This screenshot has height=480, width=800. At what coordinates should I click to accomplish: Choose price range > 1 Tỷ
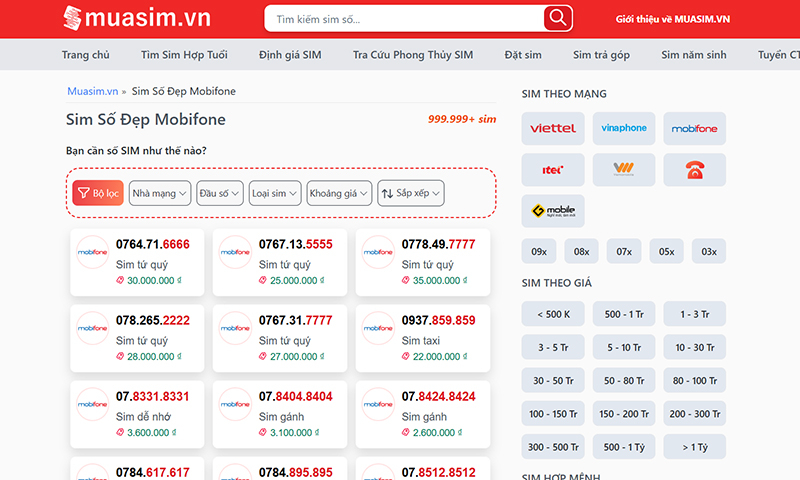(x=694, y=447)
